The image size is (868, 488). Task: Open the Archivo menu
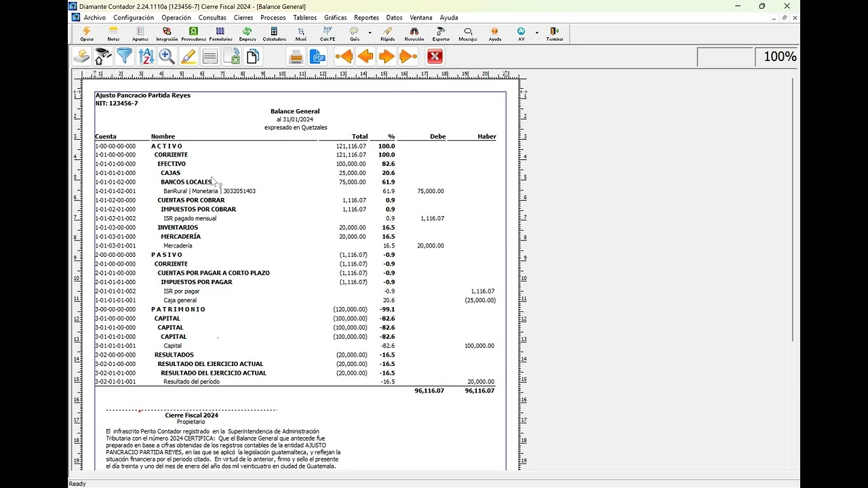point(95,18)
